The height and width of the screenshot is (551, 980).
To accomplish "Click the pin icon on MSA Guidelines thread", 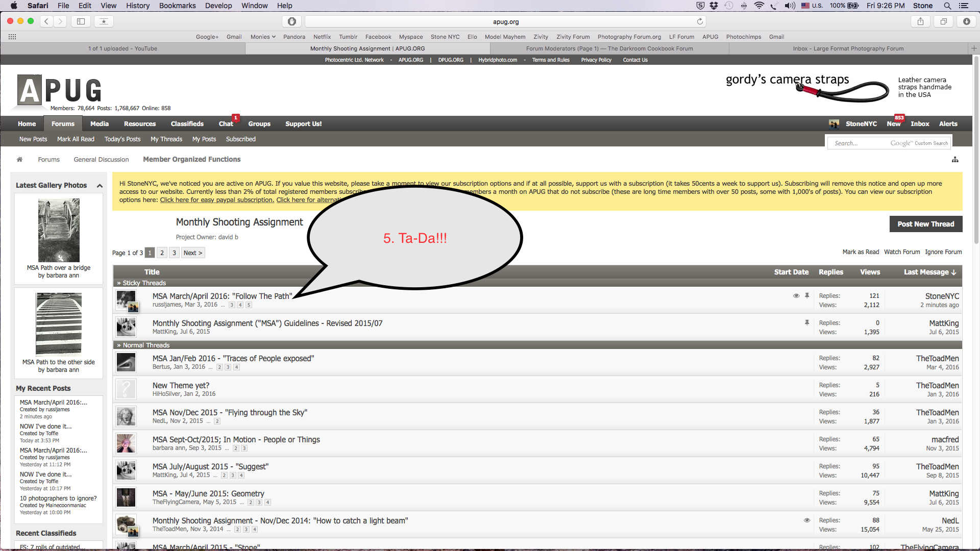I will (x=807, y=323).
